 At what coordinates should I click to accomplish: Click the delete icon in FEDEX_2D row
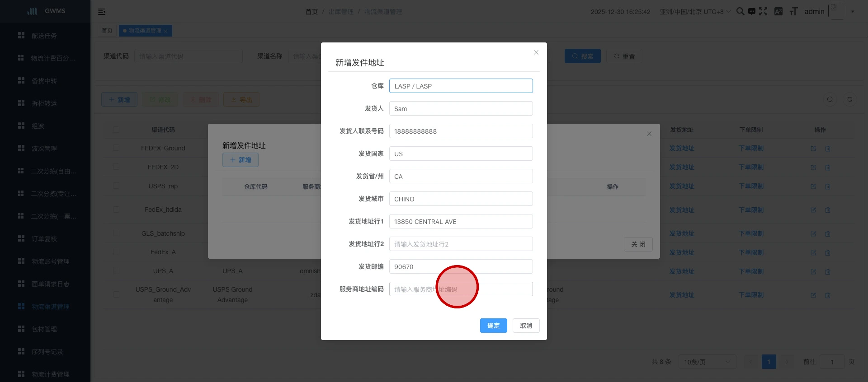pyautogui.click(x=828, y=168)
